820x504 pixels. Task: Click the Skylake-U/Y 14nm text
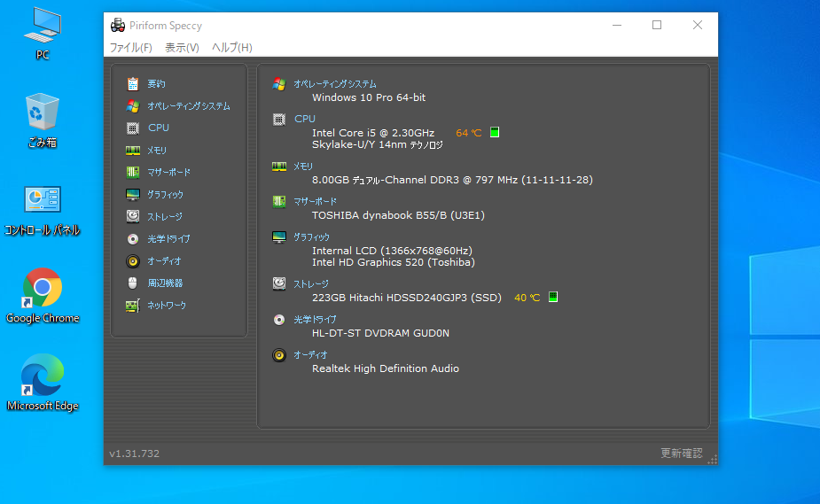[377, 144]
